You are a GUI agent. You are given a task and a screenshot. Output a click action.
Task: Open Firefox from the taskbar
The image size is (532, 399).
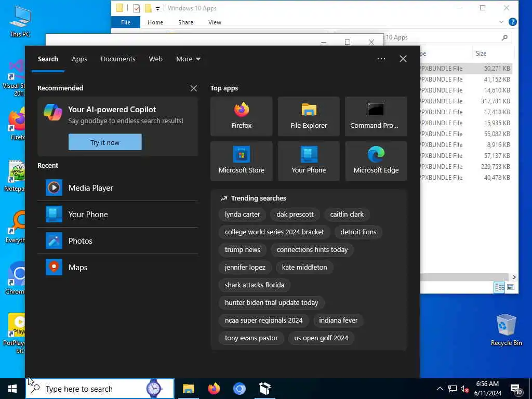point(214,389)
